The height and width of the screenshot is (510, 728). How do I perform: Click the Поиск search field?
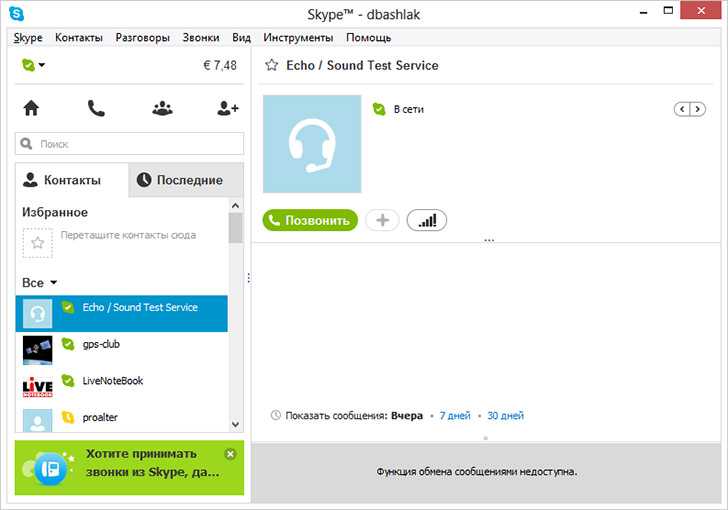130,144
